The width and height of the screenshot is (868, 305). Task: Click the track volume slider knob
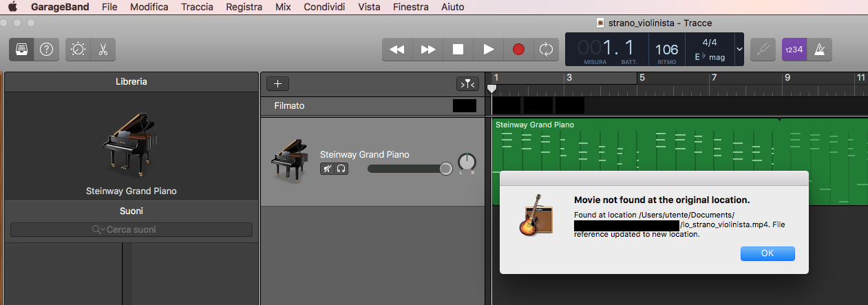coord(445,168)
